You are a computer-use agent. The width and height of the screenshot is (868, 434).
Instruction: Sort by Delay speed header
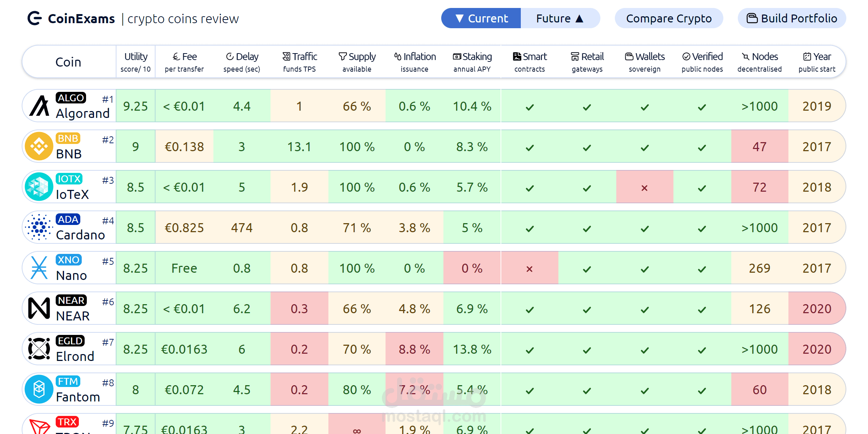pos(242,62)
